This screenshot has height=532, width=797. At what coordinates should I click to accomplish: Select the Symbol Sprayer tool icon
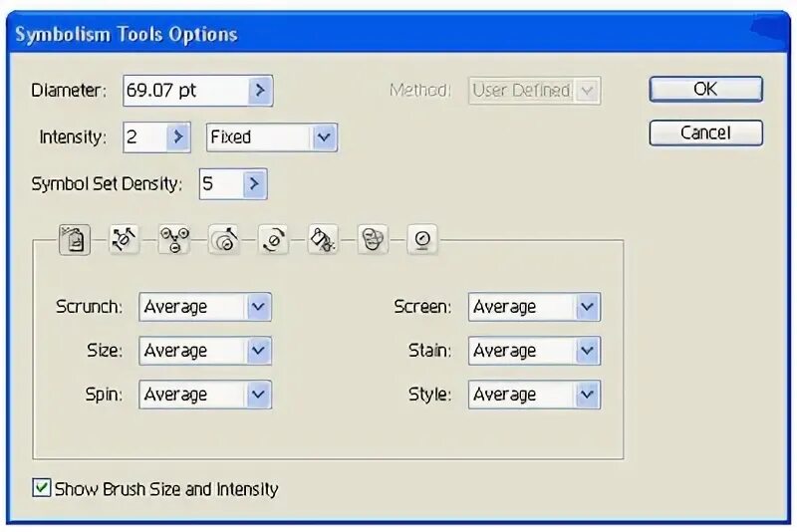(x=75, y=239)
